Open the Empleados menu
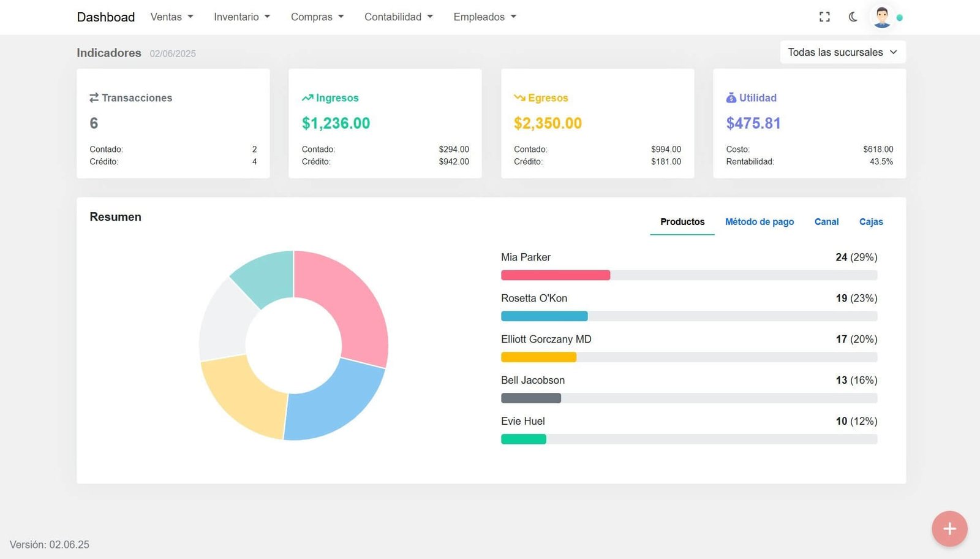Screen dimensions: 980x559 [x=484, y=17]
